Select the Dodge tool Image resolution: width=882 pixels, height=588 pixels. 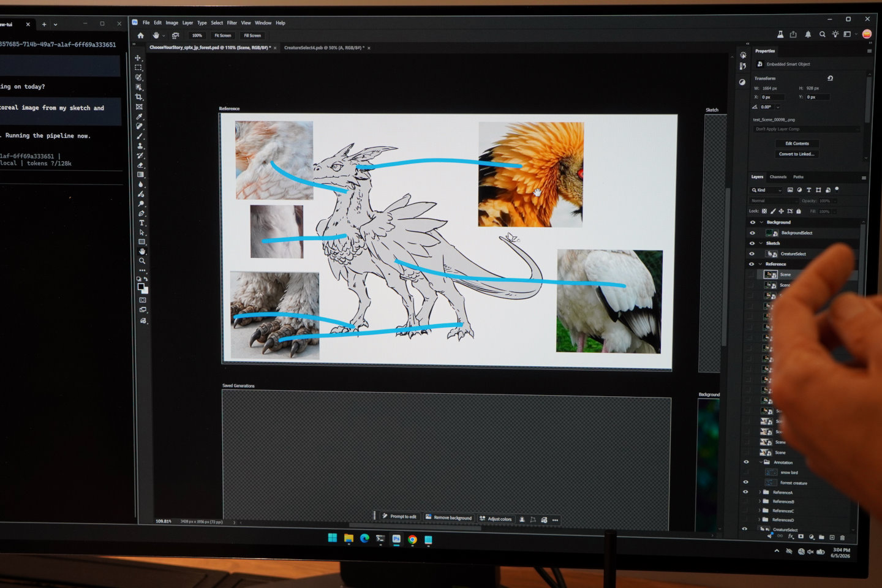click(x=141, y=203)
